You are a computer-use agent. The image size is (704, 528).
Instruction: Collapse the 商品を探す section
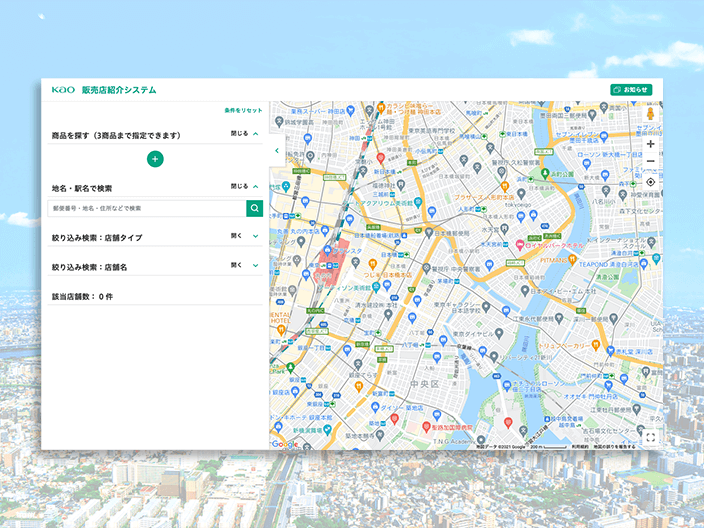(x=245, y=133)
